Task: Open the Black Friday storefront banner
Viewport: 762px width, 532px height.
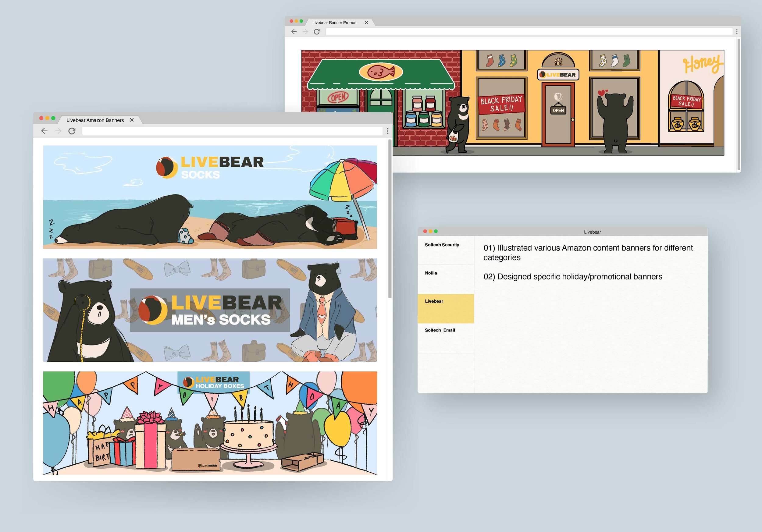Action: click(513, 103)
